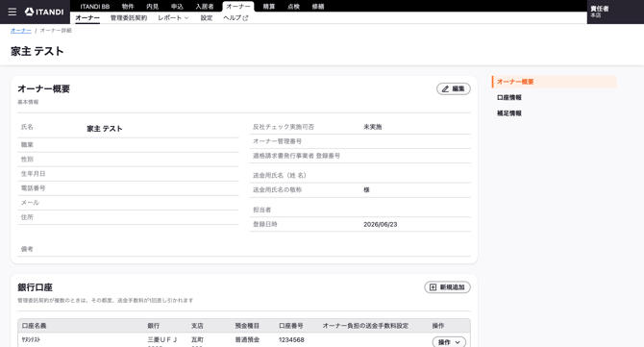Click the 三菱ＵＦＪ bank cell
Viewport: 644px width, 347px height.
[x=162, y=339]
